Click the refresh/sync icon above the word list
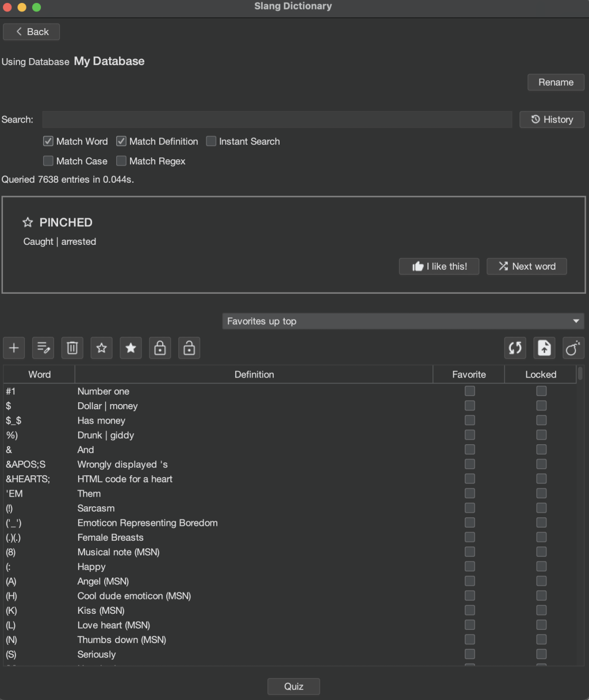The image size is (589, 700). click(515, 348)
